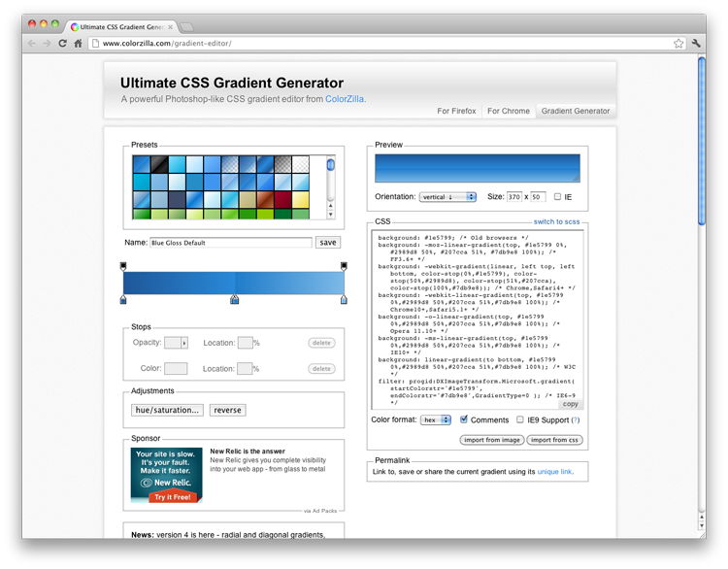Click the presets list scroll up arrow
The height and width of the screenshot is (569, 728).
(331, 205)
